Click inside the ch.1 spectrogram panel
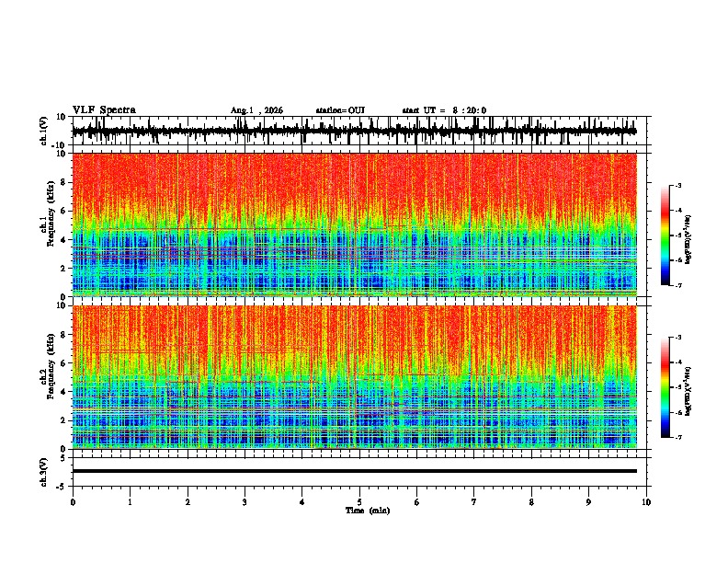Viewport: 728px width, 563px height. click(354, 224)
